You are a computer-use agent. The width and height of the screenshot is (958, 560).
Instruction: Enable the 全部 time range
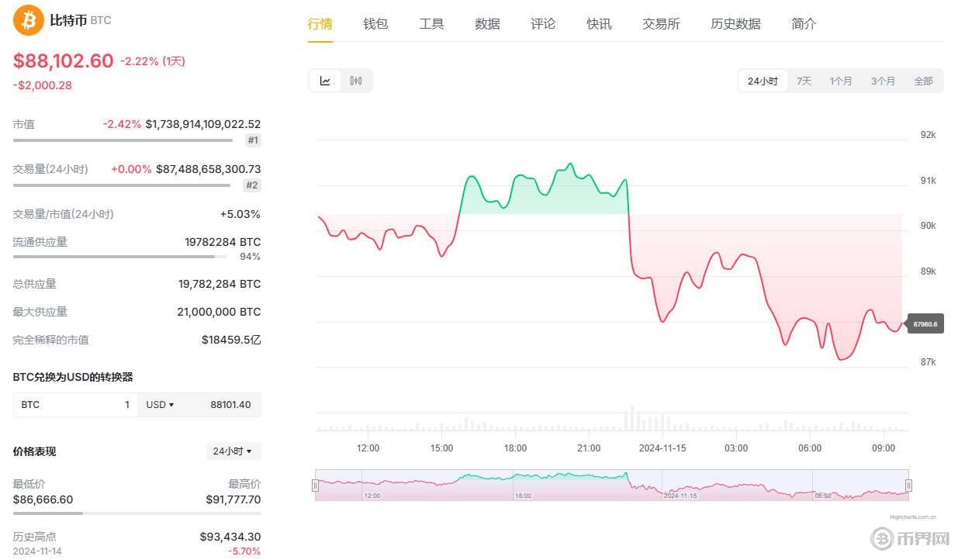tap(924, 80)
